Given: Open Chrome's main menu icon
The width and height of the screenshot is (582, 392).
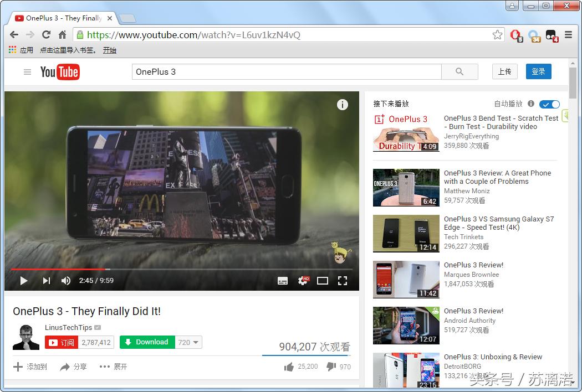Looking at the screenshot, I should [x=568, y=35].
